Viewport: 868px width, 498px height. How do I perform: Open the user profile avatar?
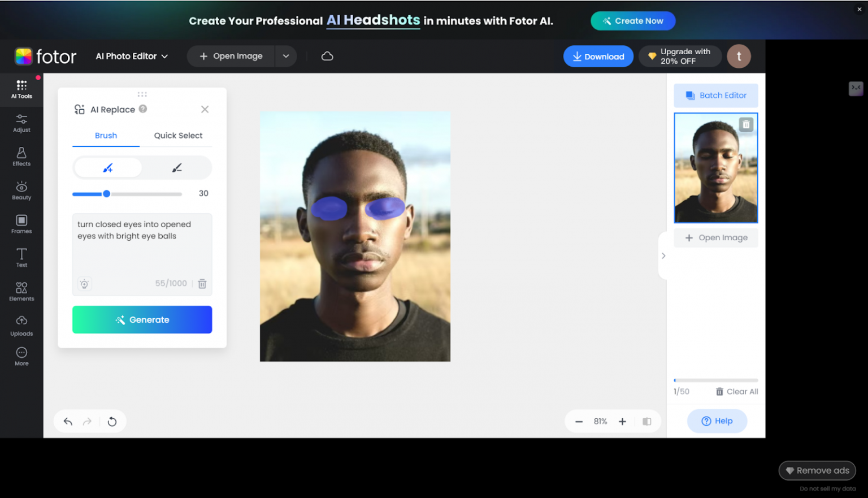(x=739, y=57)
